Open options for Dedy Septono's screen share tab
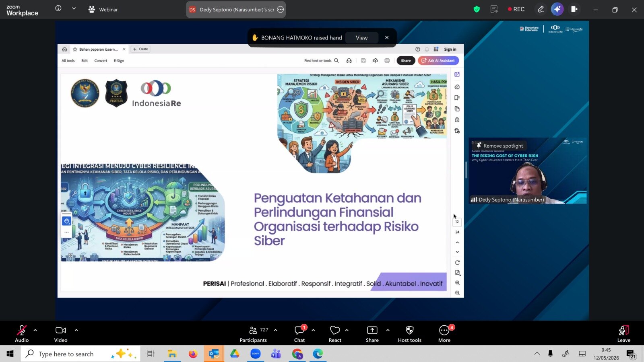 281,9
